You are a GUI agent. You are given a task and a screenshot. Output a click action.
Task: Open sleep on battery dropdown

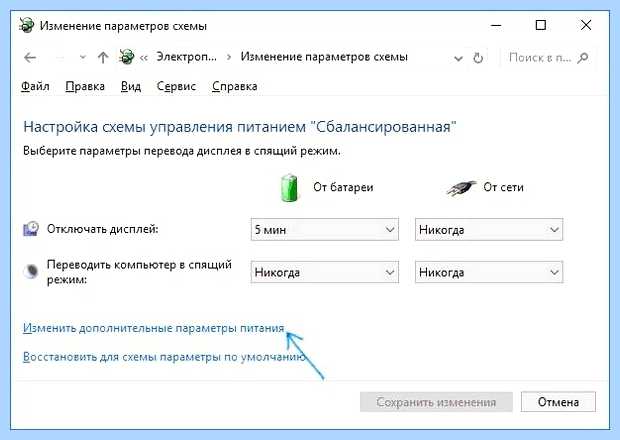pyautogui.click(x=325, y=272)
